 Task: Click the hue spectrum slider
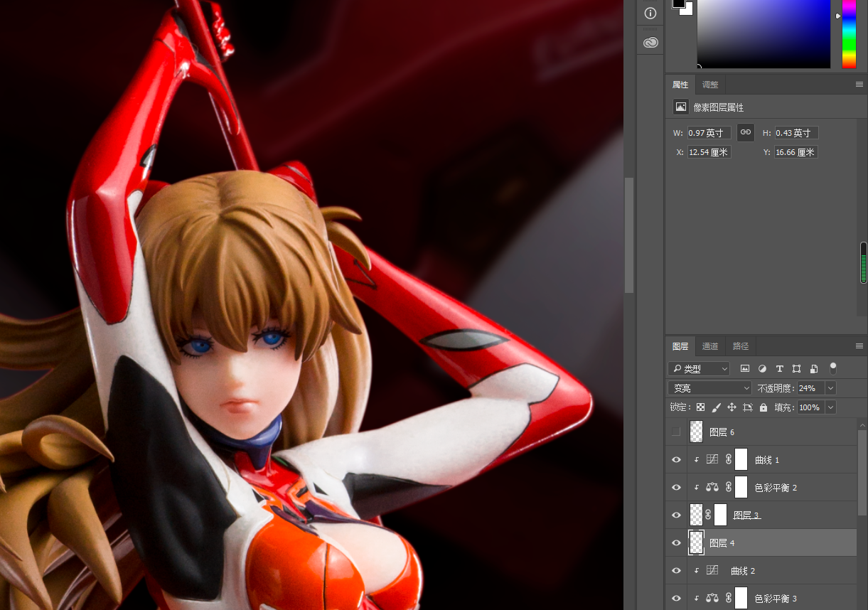849,33
